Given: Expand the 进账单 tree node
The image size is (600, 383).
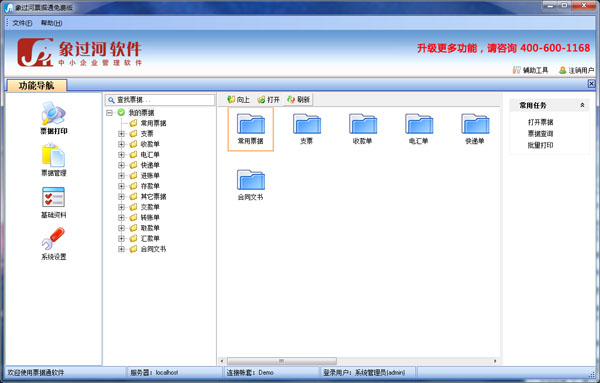Looking at the screenshot, I should [121, 176].
